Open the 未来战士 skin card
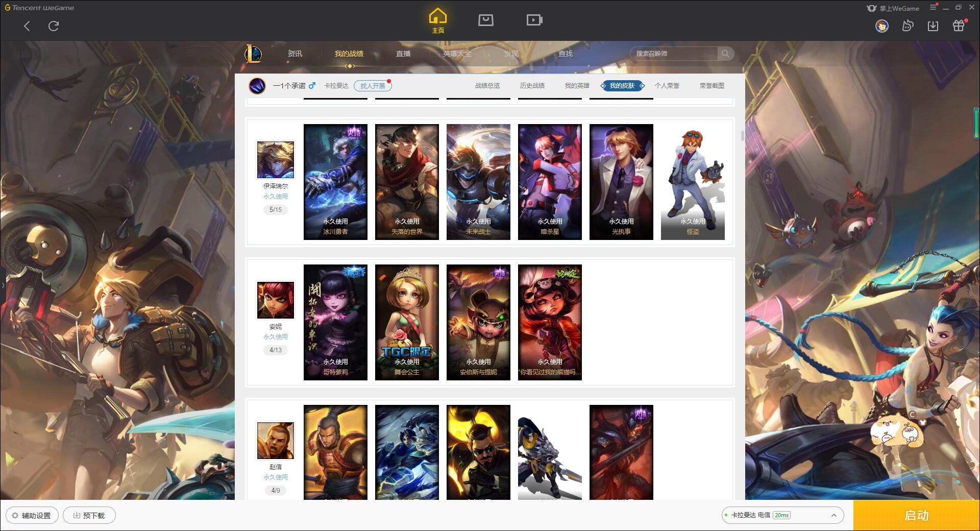980x531 pixels. point(478,182)
